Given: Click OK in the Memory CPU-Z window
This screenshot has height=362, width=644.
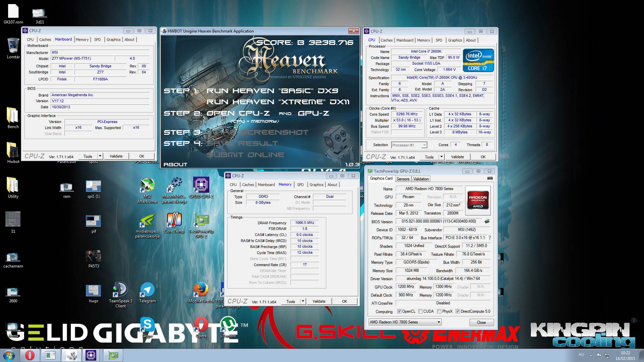Looking at the screenshot, I should click(344, 301).
